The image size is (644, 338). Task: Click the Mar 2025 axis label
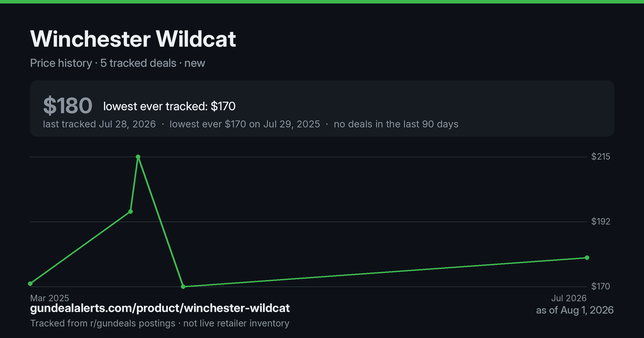[x=49, y=298]
